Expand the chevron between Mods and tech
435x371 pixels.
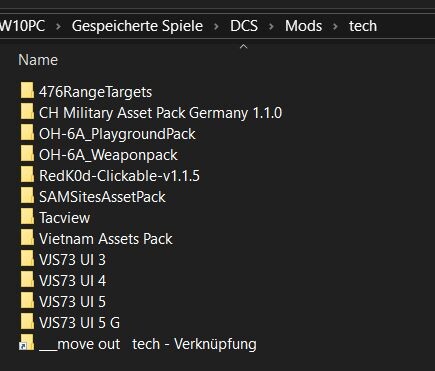point(335,26)
